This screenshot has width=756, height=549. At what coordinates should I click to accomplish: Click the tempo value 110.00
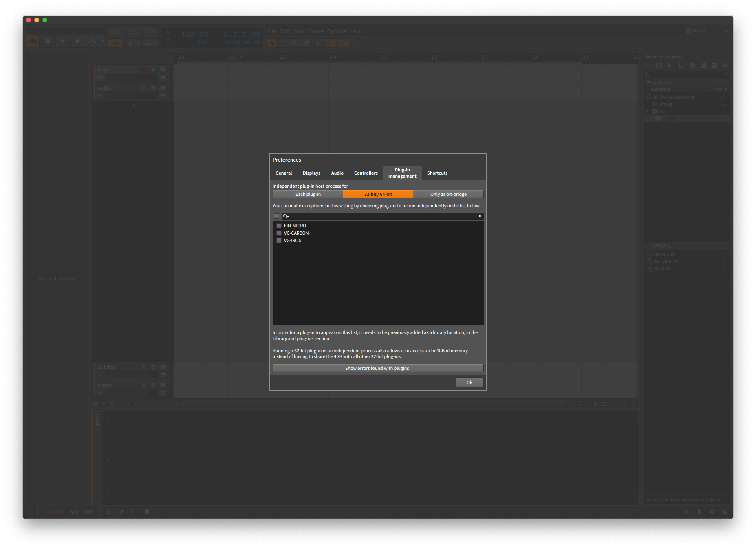click(x=194, y=34)
